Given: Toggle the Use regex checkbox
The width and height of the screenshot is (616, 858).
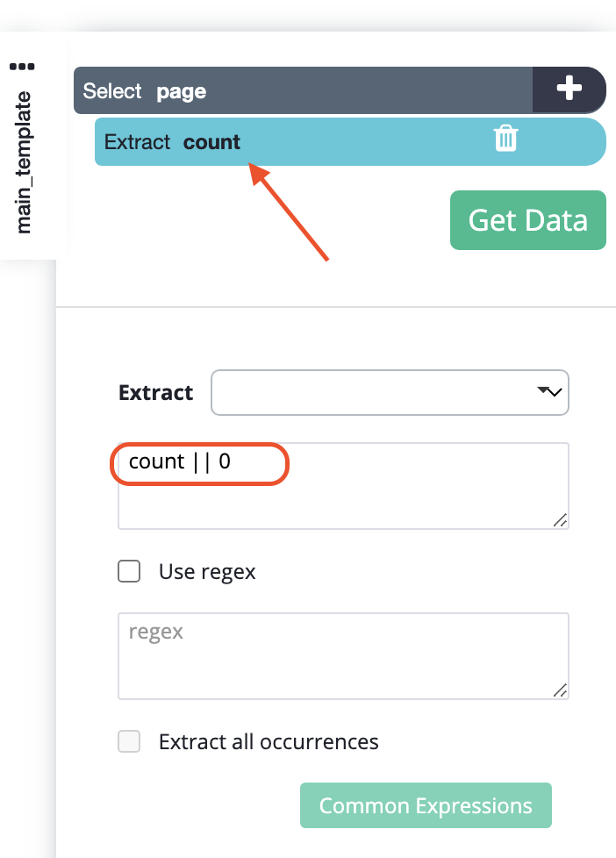Looking at the screenshot, I should pos(129,572).
